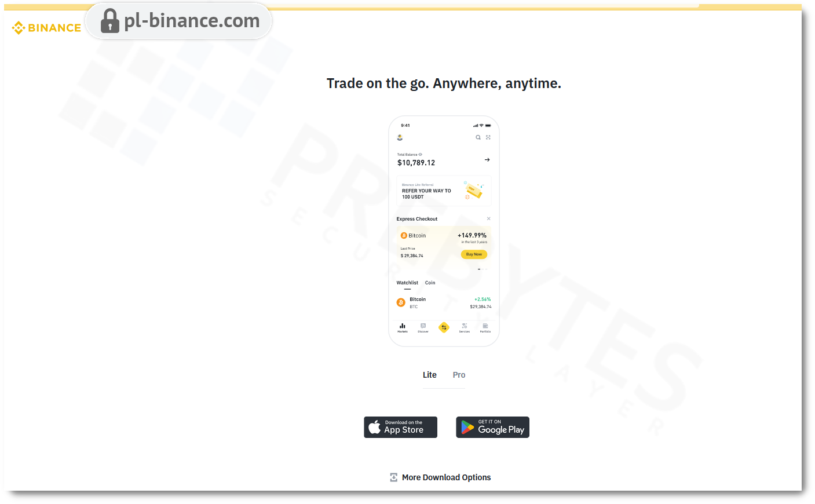Tap the yellow trade swap button
Viewport: 815px width, 504px height.
click(x=444, y=327)
